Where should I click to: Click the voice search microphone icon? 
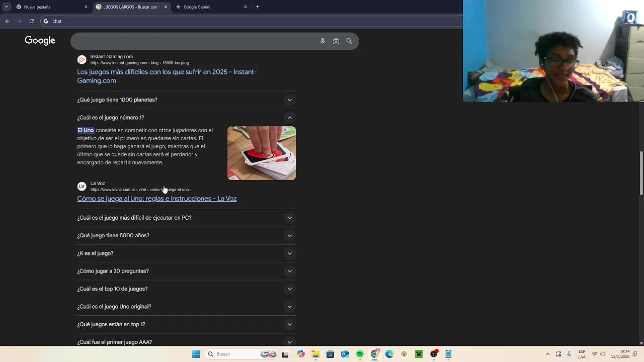pos(323,41)
